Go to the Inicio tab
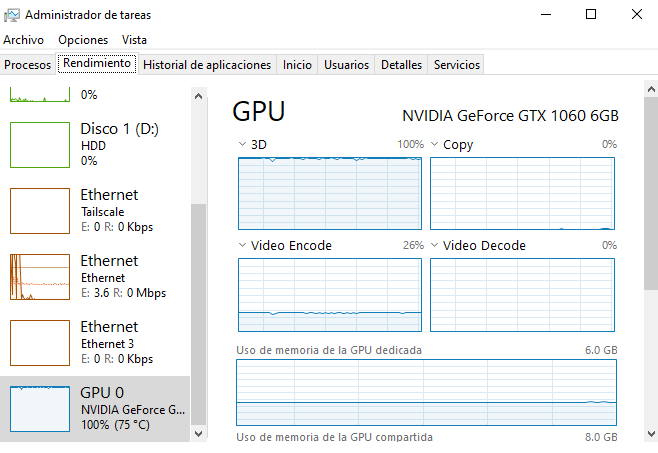This screenshot has height=453, width=658. [297, 65]
